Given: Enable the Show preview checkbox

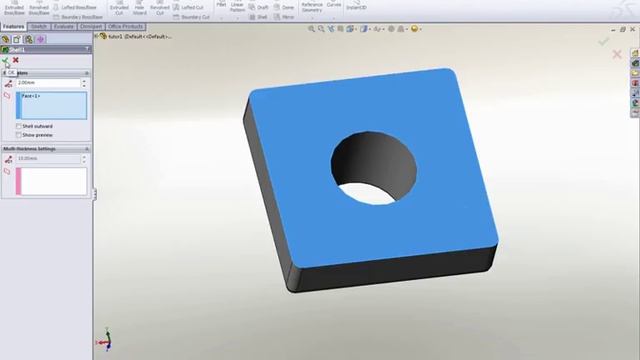Looking at the screenshot, I should coord(19,135).
